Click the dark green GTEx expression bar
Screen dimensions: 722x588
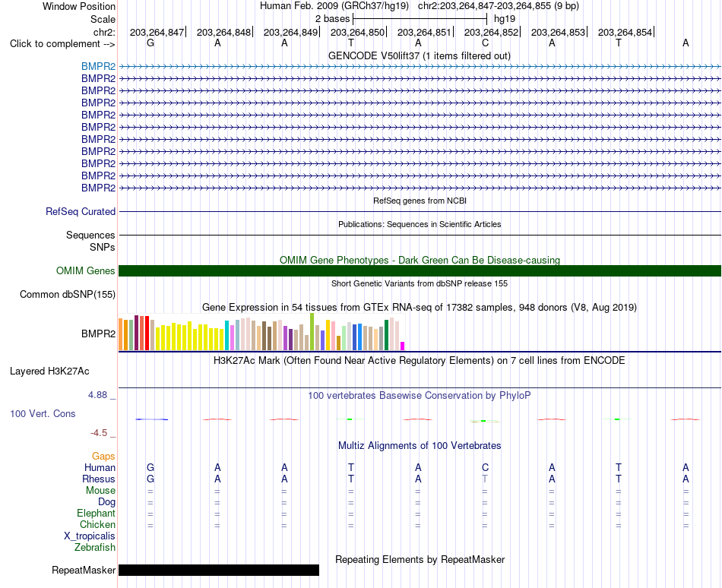pos(387,336)
